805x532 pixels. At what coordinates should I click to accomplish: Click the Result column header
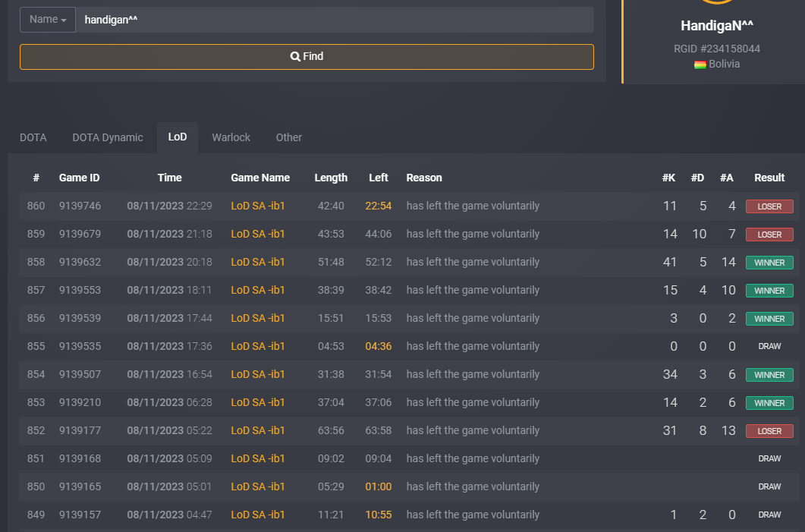pyautogui.click(x=769, y=178)
